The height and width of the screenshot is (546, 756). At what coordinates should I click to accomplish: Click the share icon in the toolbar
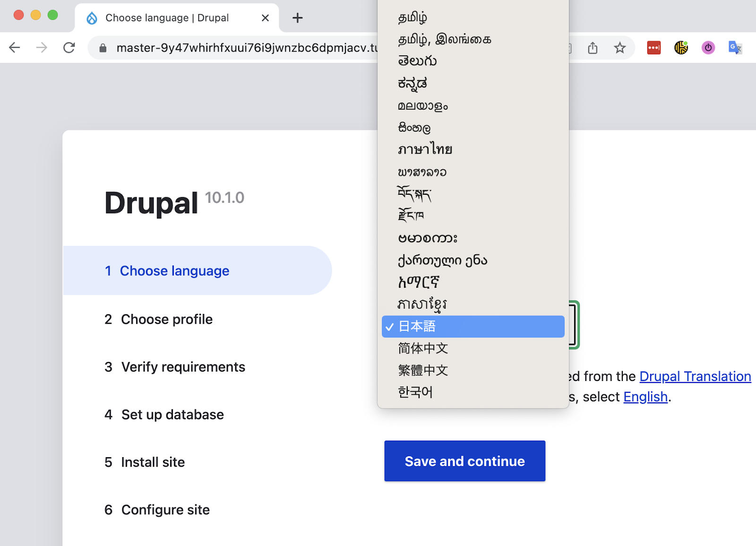tap(593, 47)
